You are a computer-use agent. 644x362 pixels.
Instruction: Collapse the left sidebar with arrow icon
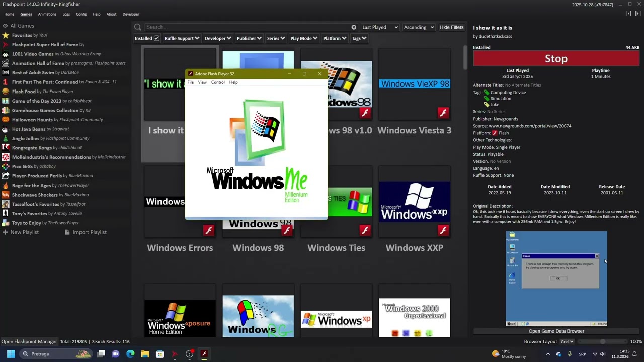(628, 14)
